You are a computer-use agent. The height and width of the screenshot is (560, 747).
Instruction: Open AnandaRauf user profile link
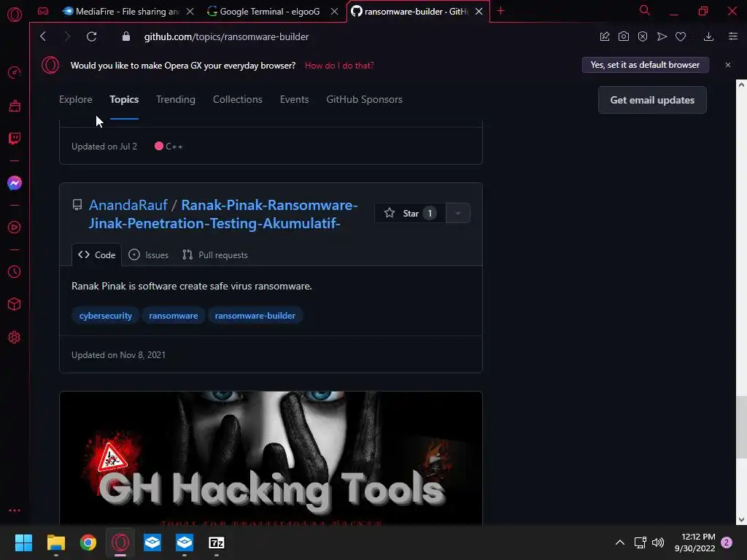pyautogui.click(x=128, y=205)
